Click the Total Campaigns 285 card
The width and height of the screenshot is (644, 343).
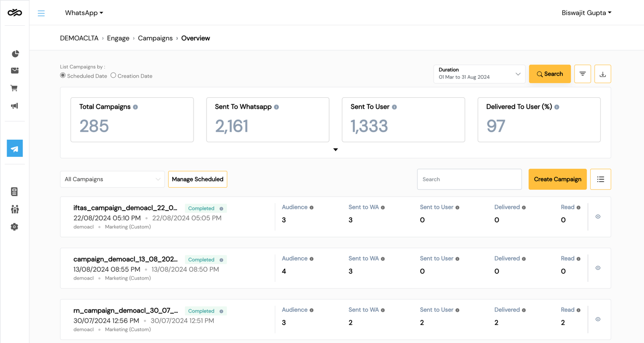point(132,120)
